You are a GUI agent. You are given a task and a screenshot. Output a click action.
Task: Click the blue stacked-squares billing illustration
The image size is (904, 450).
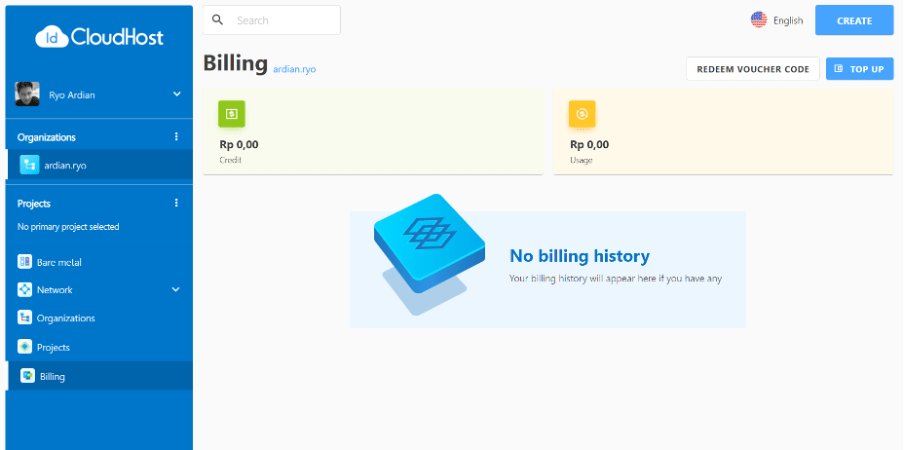click(430, 254)
